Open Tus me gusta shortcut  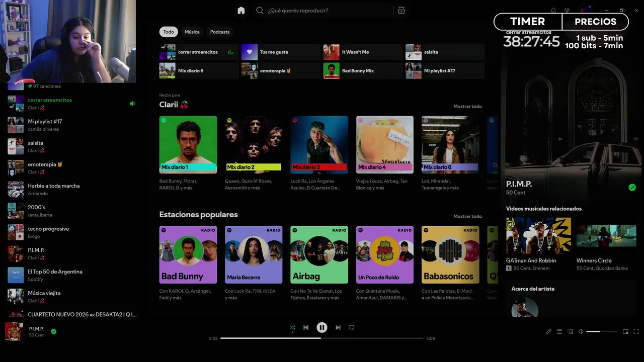pos(281,52)
